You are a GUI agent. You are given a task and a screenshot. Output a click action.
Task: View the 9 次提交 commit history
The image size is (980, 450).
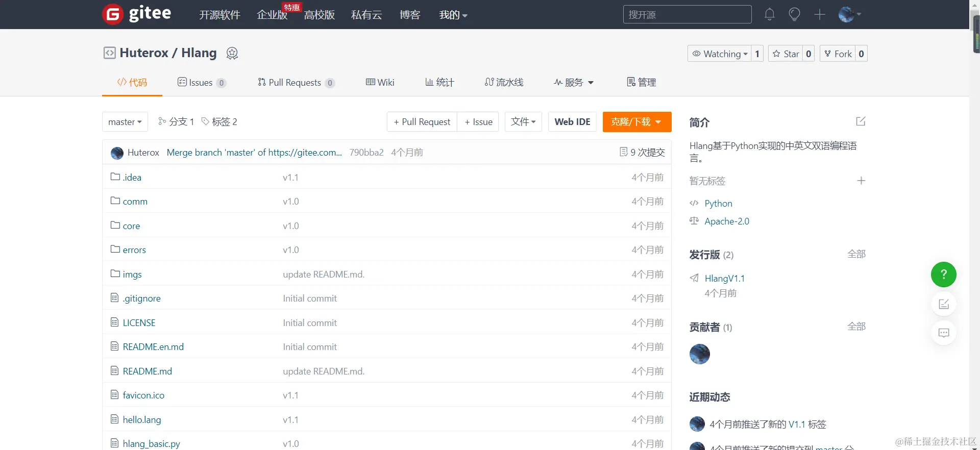click(x=642, y=152)
